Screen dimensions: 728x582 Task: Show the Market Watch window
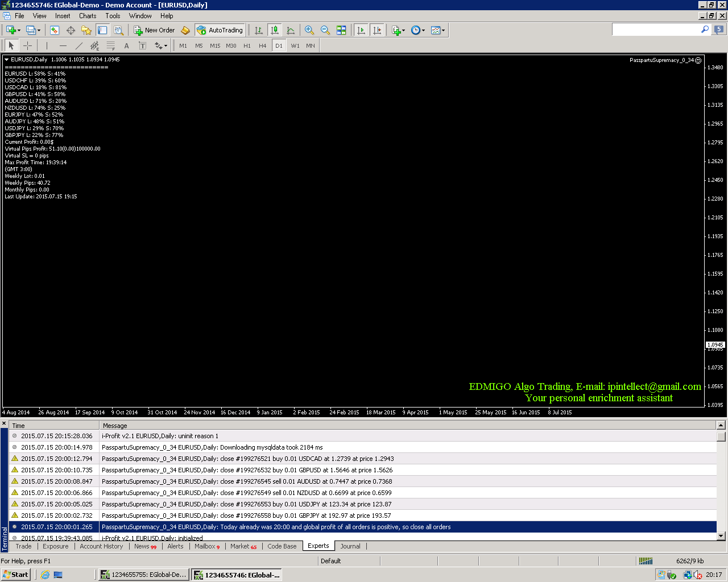[55, 30]
